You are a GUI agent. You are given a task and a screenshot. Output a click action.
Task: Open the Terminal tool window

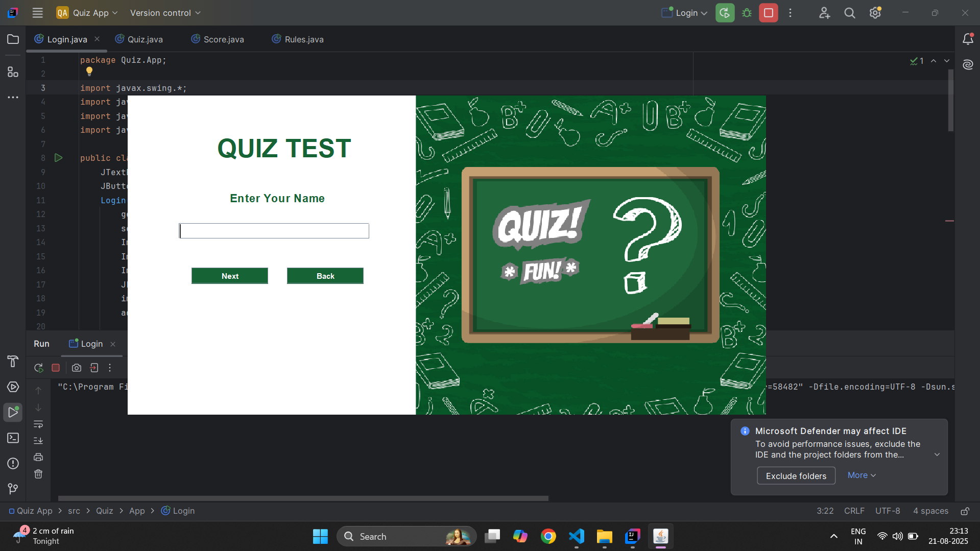coord(13,438)
